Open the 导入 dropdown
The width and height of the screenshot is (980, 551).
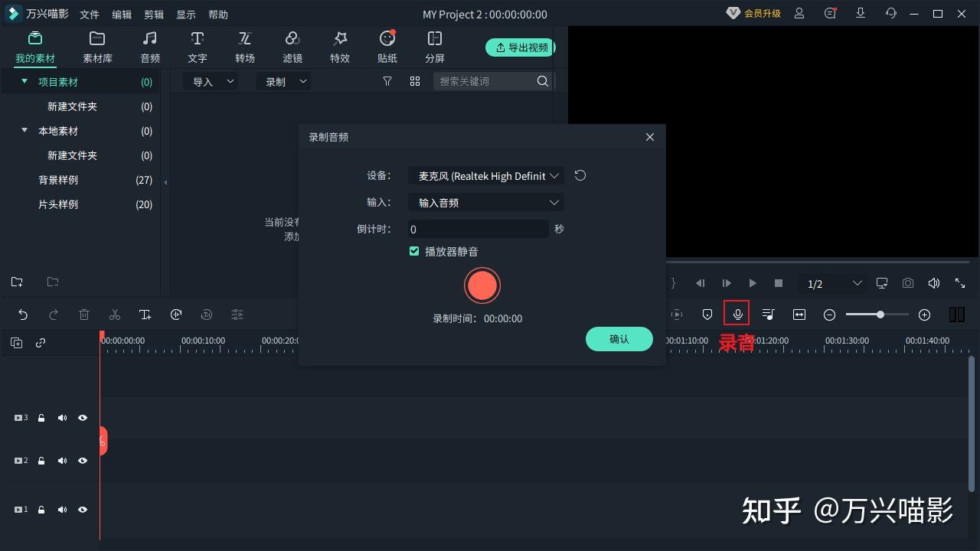(x=210, y=81)
